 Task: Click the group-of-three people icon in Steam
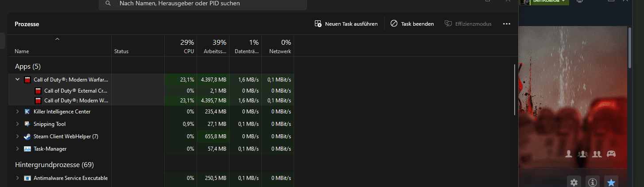582,154
